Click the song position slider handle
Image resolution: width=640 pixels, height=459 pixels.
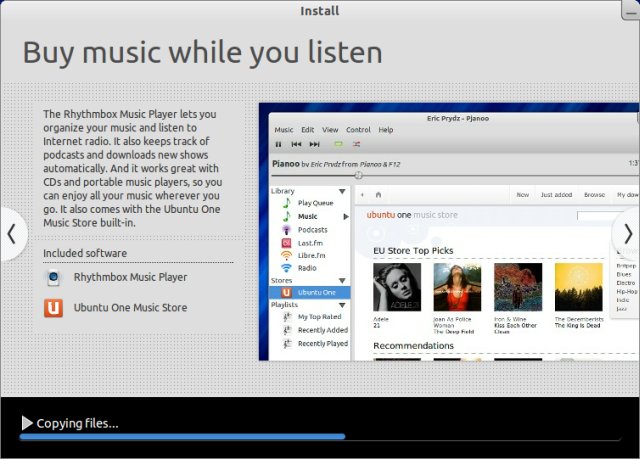[x=358, y=175]
